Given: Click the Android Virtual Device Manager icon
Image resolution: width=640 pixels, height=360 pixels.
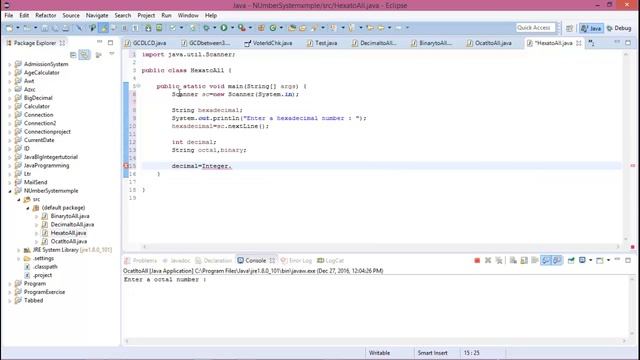Looking at the screenshot, I should coord(159,28).
